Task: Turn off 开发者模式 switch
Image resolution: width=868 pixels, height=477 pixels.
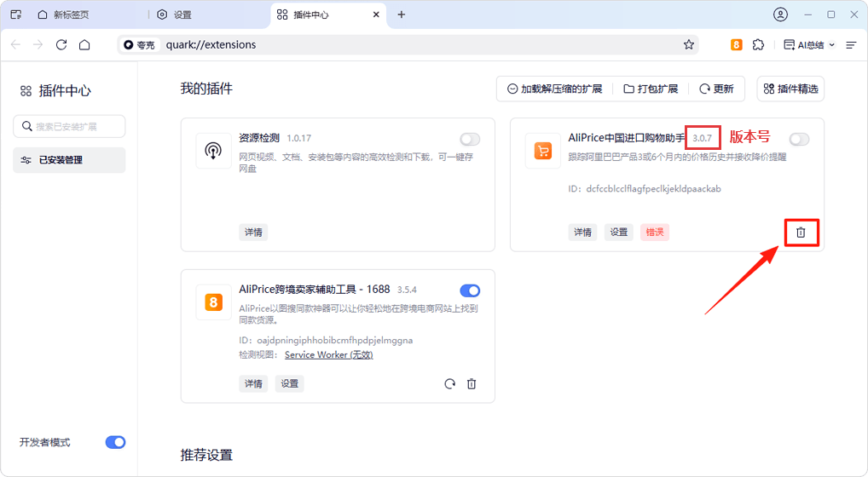Action: tap(115, 442)
